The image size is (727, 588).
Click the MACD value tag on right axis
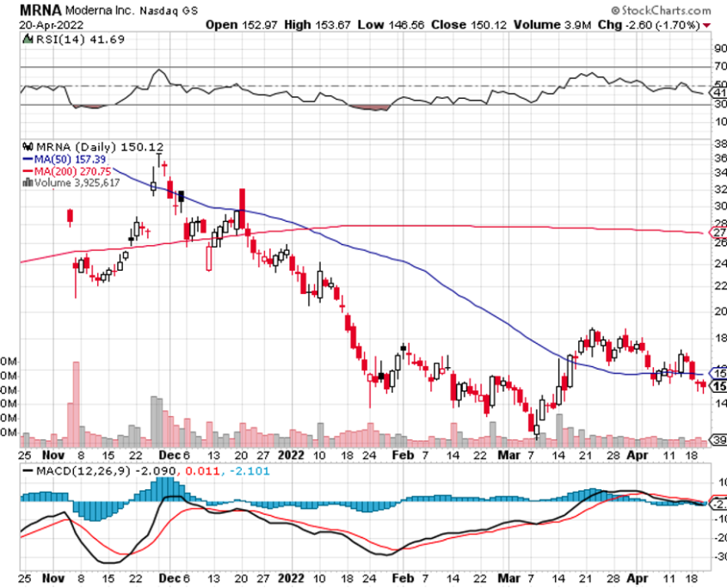(x=718, y=504)
